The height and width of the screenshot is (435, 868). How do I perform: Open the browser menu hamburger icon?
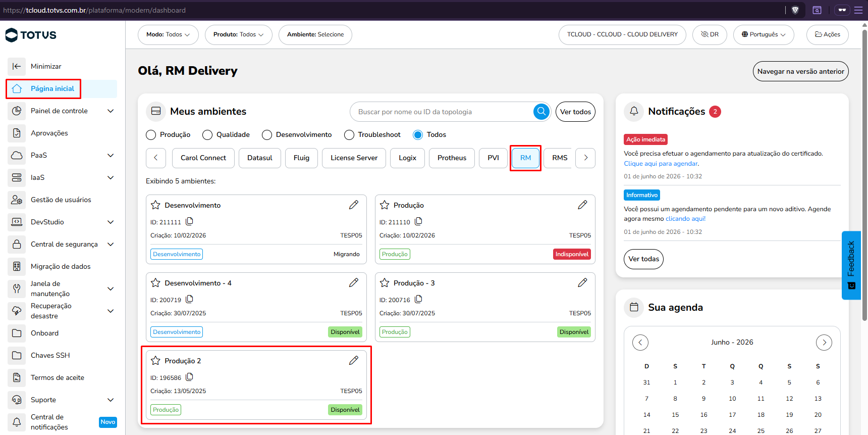tap(858, 10)
